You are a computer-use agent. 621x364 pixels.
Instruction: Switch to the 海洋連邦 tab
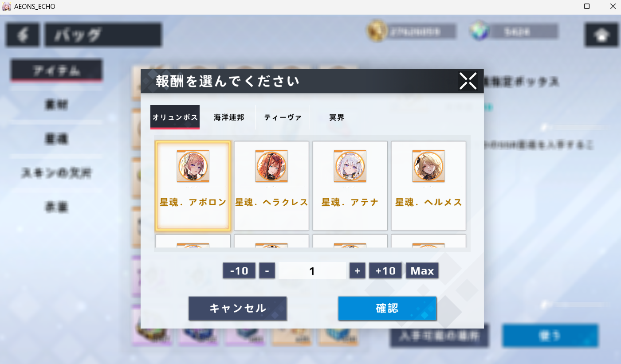(229, 117)
